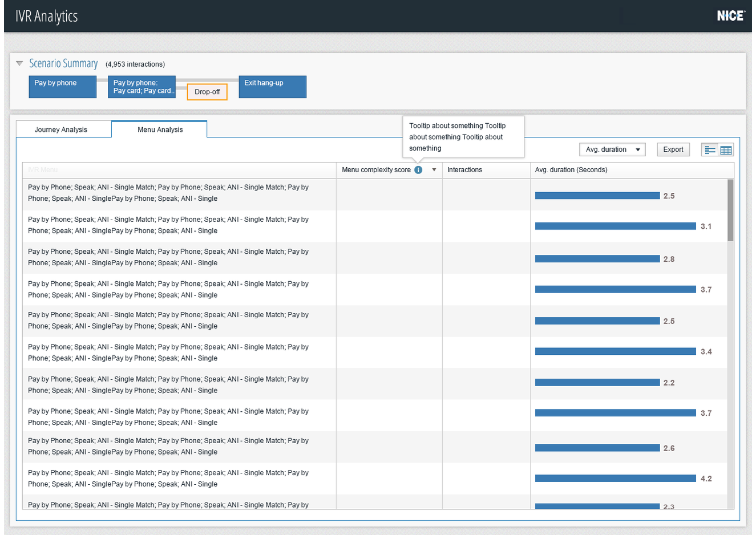756x535 pixels.
Task: Select the Exit hang-up step
Action: 273,87
